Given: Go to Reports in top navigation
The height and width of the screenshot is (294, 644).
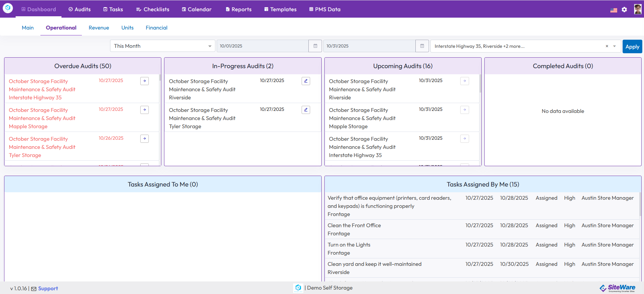Looking at the screenshot, I should (x=238, y=9).
